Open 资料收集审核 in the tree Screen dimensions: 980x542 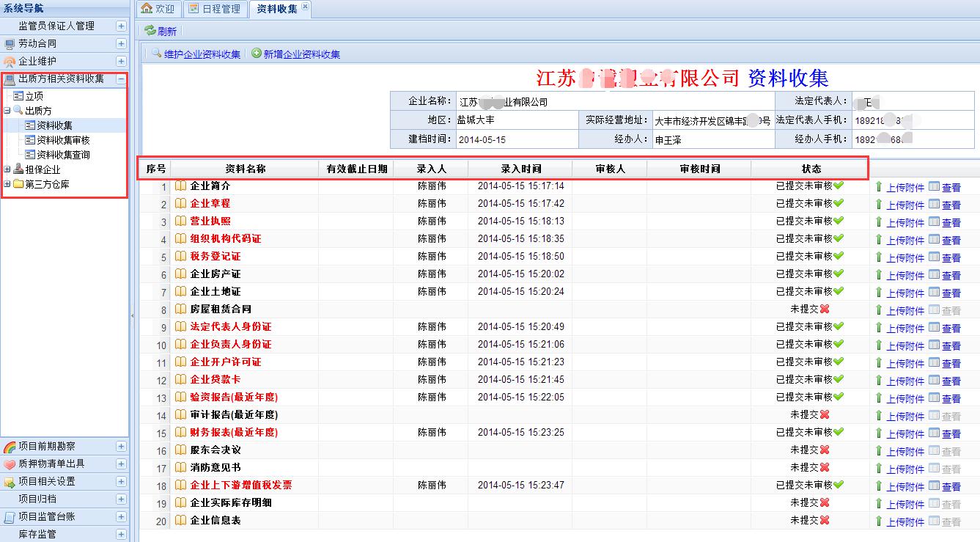[x=63, y=140]
